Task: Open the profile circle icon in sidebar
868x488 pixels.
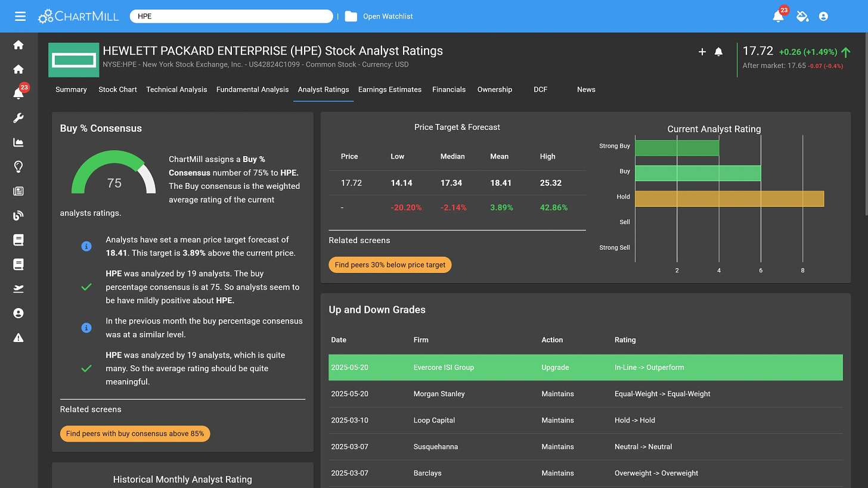Action: tap(18, 313)
